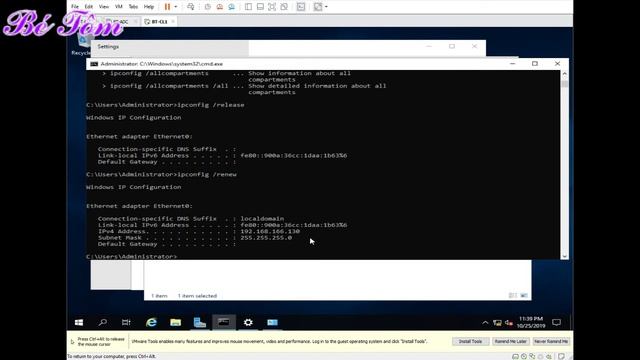Close the BT-CLI tab
The height and width of the screenshot is (360, 640).
click(x=173, y=22)
